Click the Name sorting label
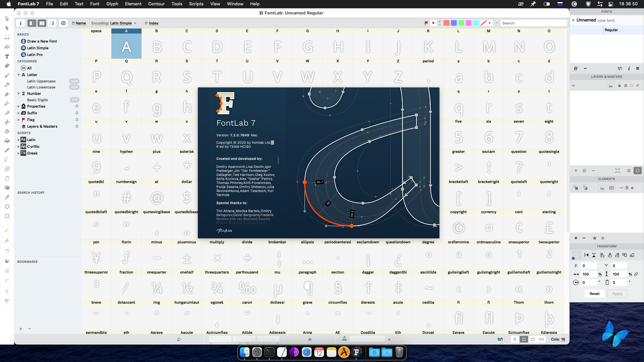The height and width of the screenshot is (362, 644). point(81,23)
